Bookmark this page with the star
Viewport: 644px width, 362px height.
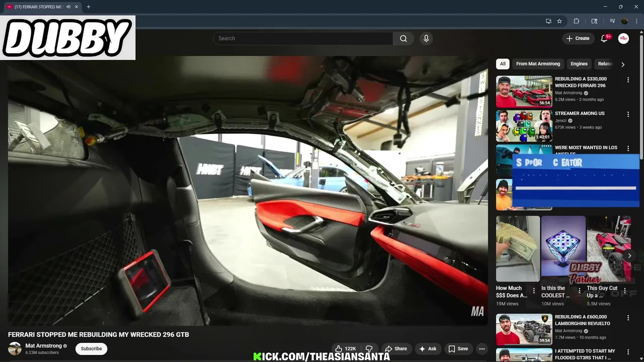pyautogui.click(x=559, y=21)
